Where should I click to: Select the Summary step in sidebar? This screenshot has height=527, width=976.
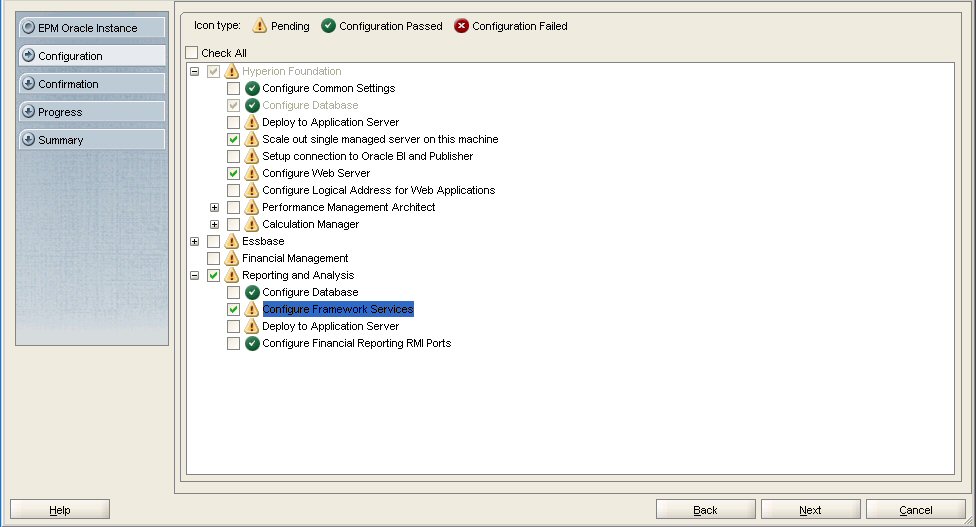point(92,139)
